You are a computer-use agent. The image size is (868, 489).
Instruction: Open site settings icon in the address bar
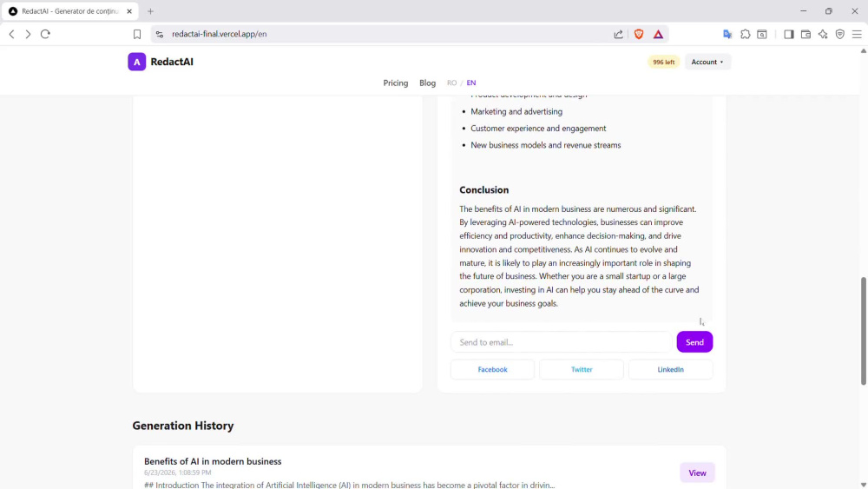160,34
